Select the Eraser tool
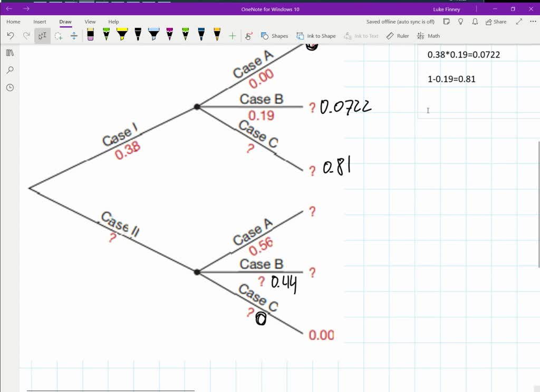The width and height of the screenshot is (540, 392). (90, 35)
